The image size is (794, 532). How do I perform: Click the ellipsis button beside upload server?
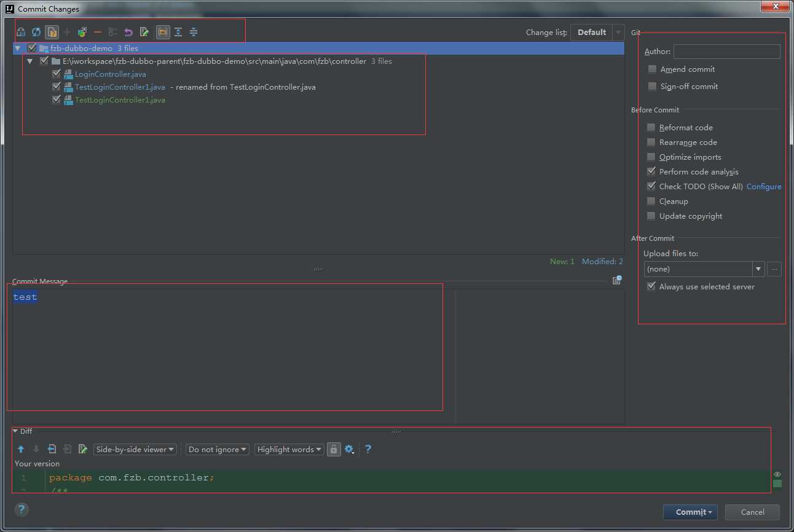pos(774,269)
